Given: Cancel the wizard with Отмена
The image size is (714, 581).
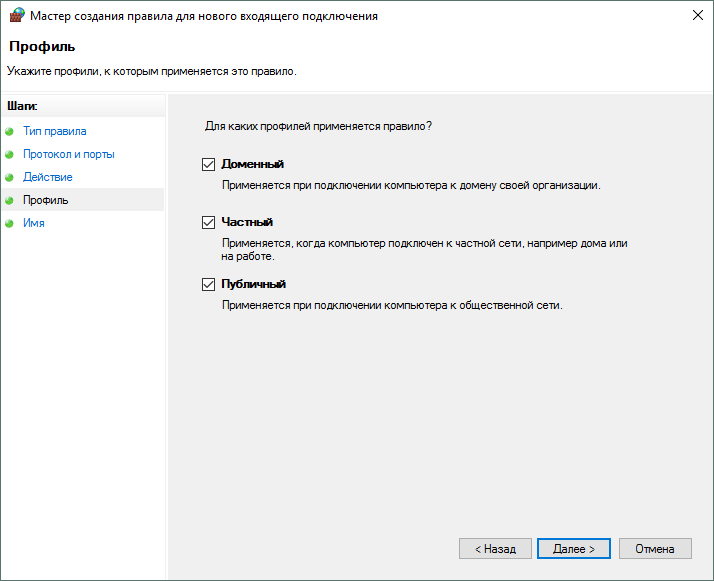Looking at the screenshot, I should tap(655, 549).
